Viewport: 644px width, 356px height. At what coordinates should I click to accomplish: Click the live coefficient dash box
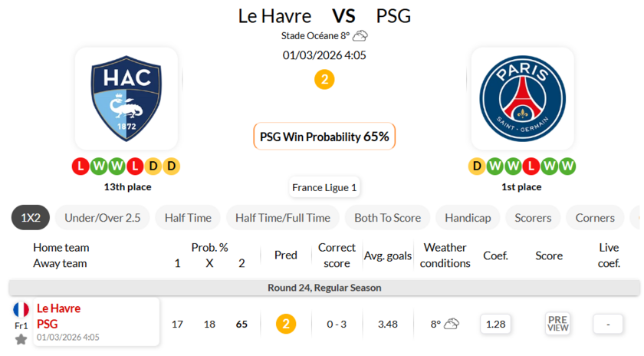tap(609, 324)
